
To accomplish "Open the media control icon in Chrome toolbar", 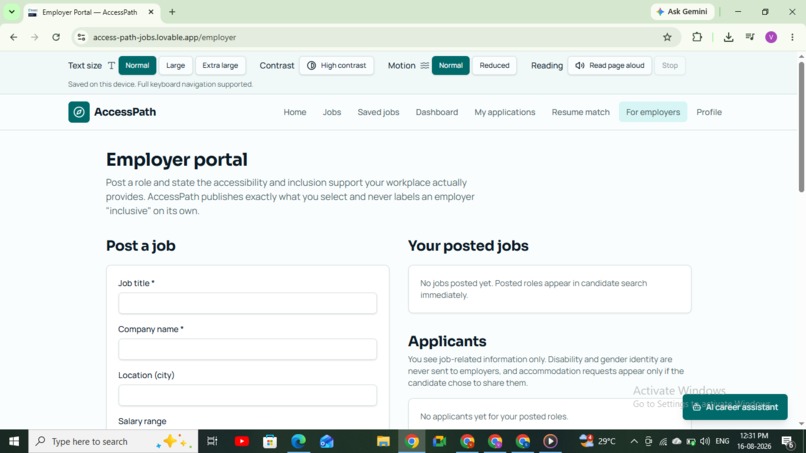I will point(750,37).
